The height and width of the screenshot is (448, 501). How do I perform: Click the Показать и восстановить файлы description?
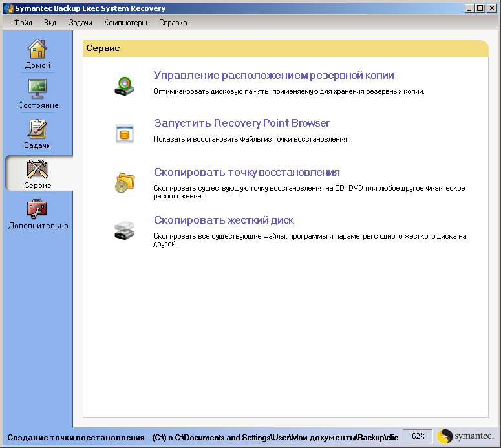[251, 140]
